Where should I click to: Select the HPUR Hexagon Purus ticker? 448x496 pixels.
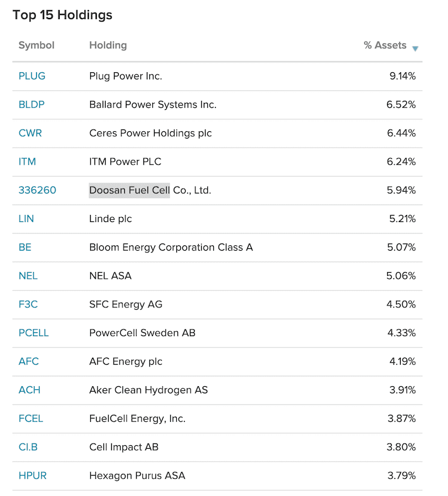click(x=32, y=475)
